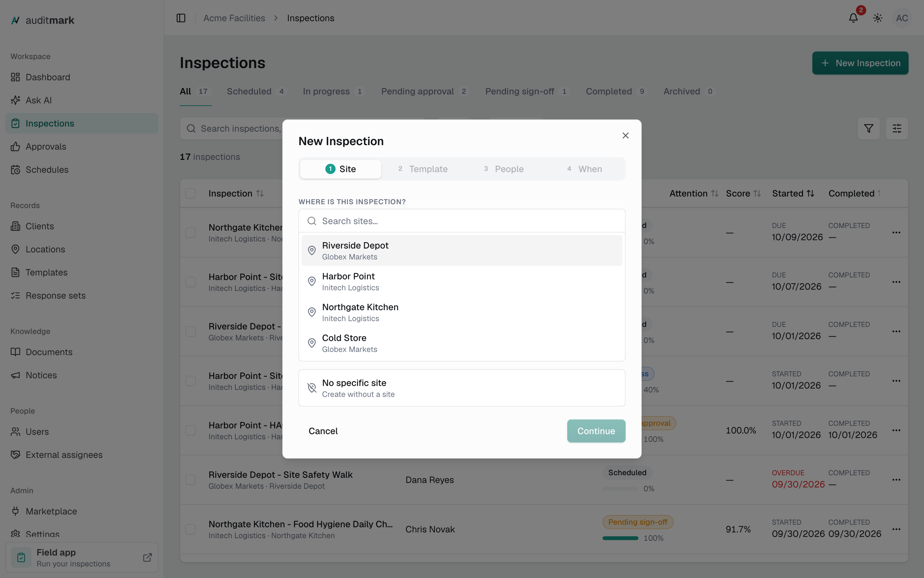Open Approvals in the sidebar

[81, 146]
